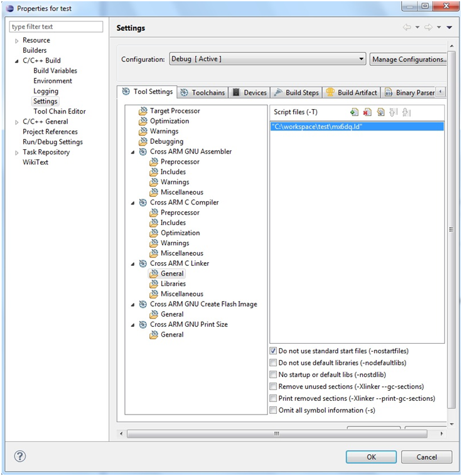Click the Build Steps tab hammer icon
Image resolution: width=462 pixels, height=476 pixels.
tap(278, 93)
